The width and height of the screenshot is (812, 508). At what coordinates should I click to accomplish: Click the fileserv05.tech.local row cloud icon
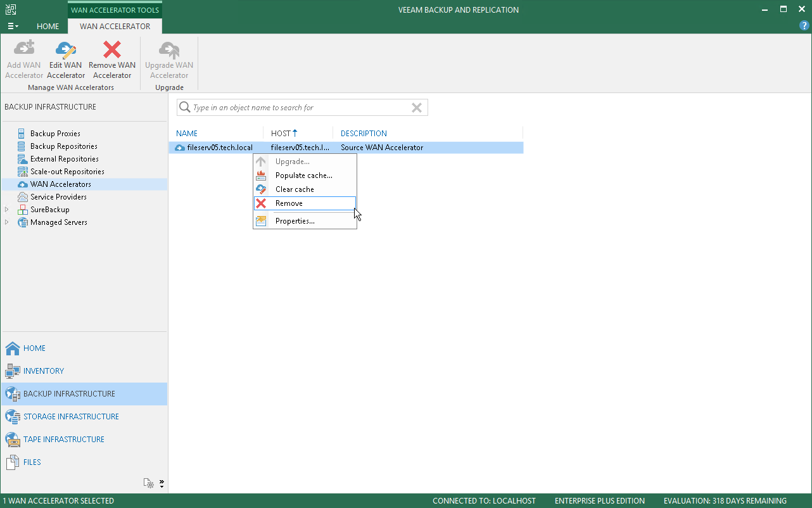(x=180, y=148)
